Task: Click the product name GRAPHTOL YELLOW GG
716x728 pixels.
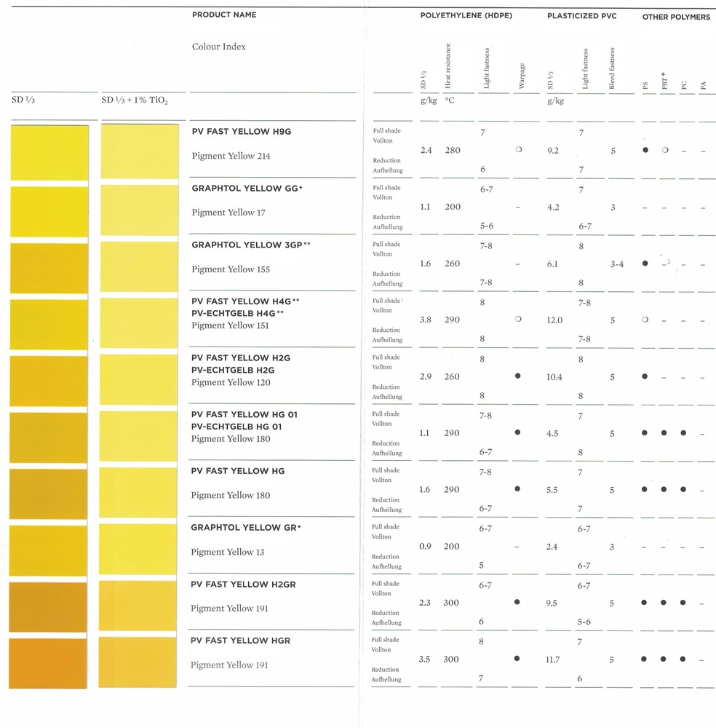Action: coord(247,188)
